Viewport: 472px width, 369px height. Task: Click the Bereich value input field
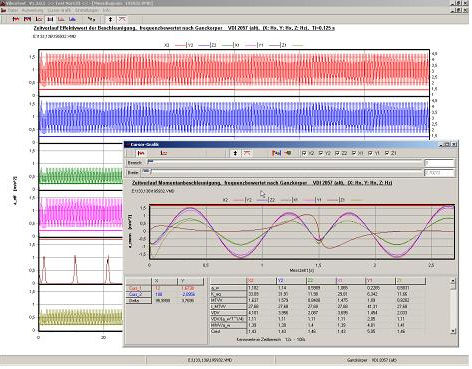[x=439, y=163]
